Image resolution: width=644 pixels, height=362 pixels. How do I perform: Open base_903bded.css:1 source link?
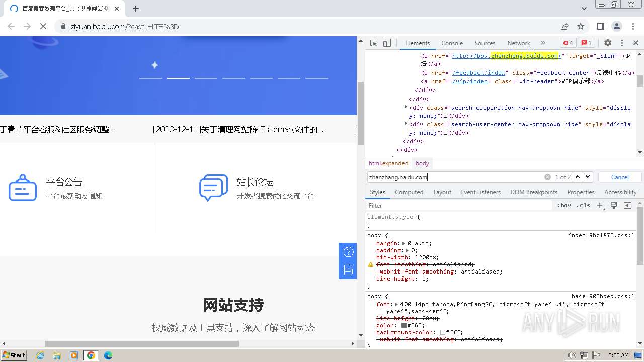click(x=603, y=296)
